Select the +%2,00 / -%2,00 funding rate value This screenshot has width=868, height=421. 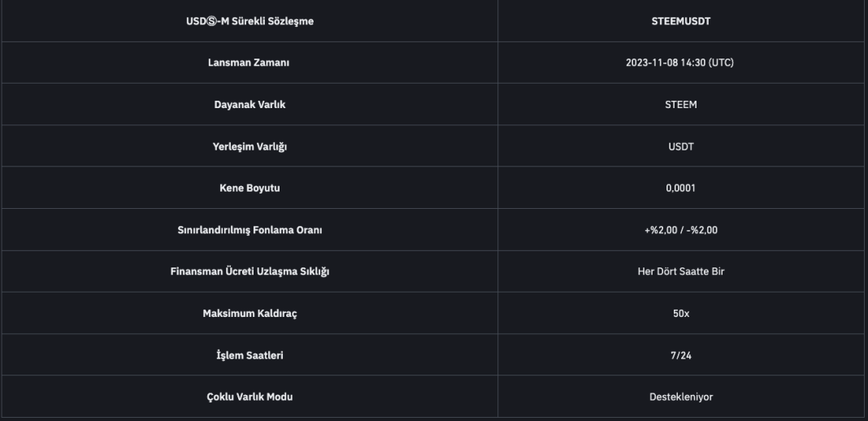(683, 229)
